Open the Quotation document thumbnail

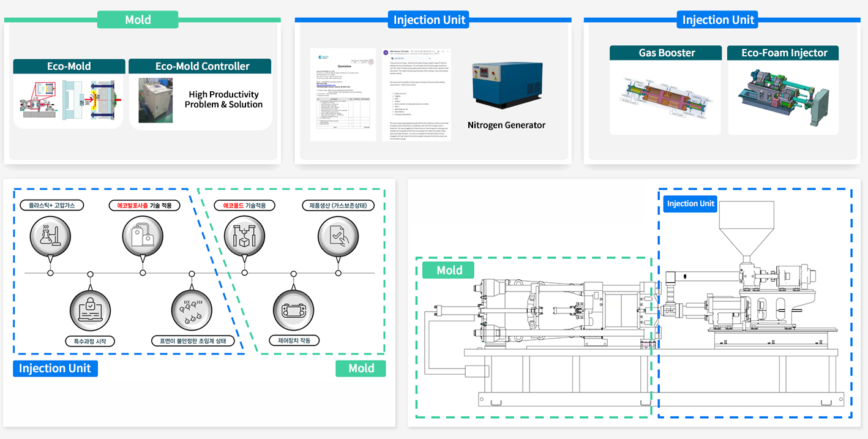pos(343,95)
